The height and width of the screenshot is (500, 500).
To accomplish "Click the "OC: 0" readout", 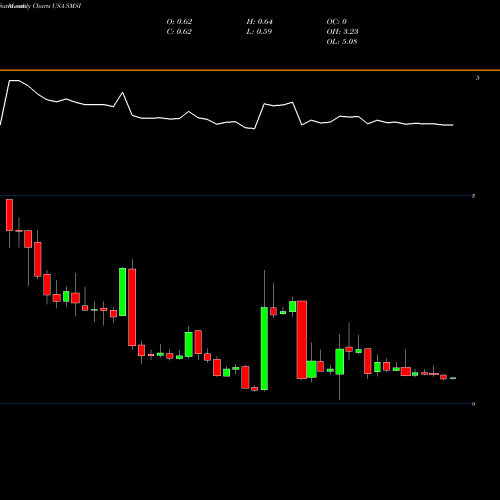I will click(337, 22).
